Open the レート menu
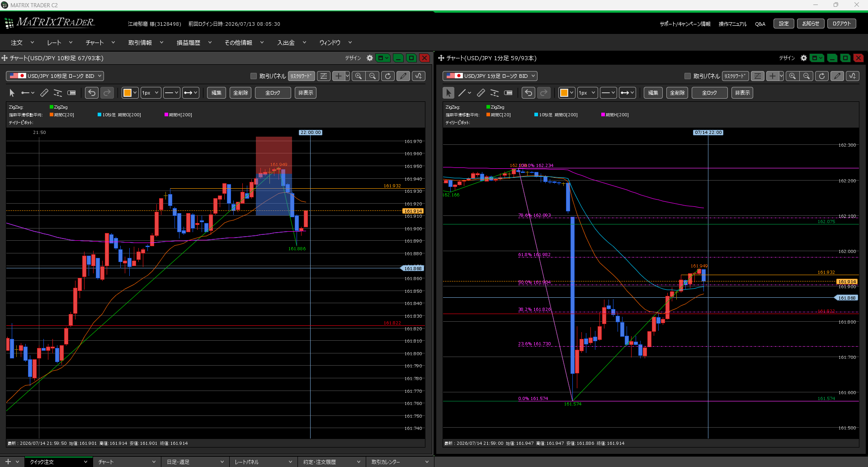 click(59, 43)
